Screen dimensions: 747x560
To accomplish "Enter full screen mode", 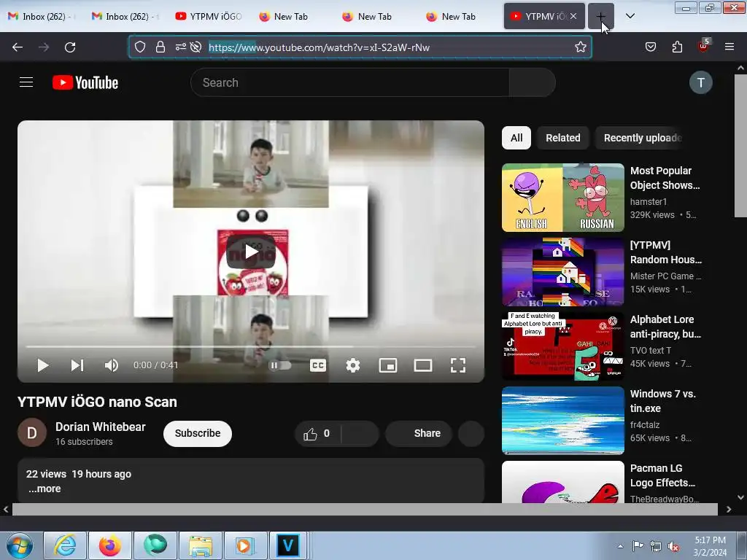I will 458,365.
